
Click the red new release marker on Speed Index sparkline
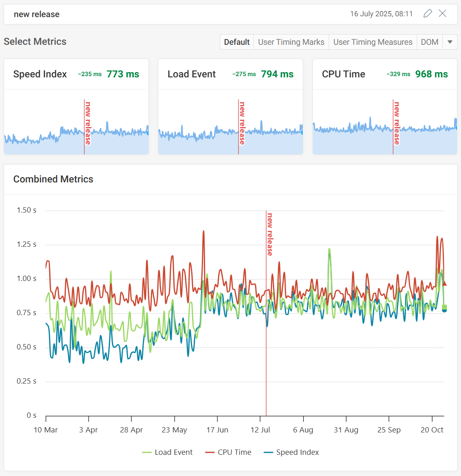pyautogui.click(x=84, y=126)
